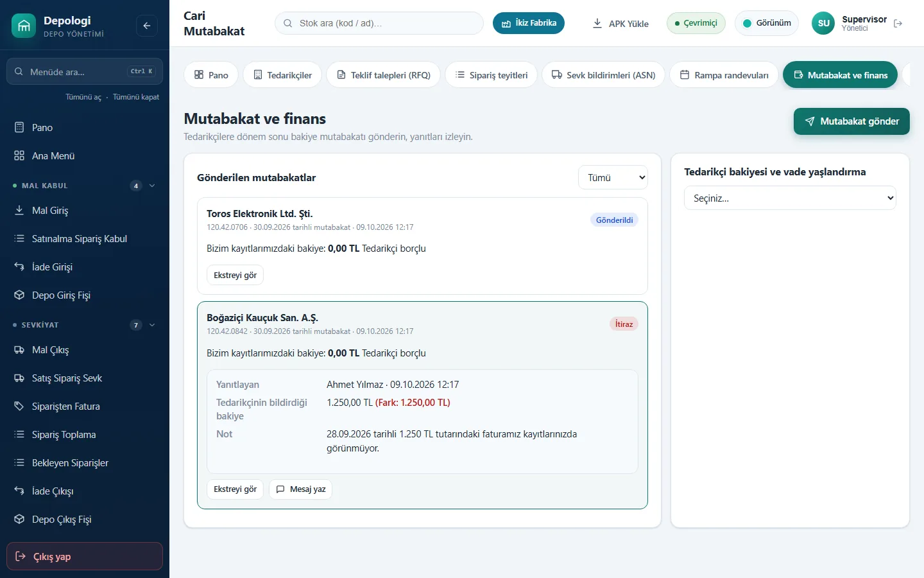The width and height of the screenshot is (924, 578).
Task: Open Bekleyen Siparişler
Action: pos(85,463)
